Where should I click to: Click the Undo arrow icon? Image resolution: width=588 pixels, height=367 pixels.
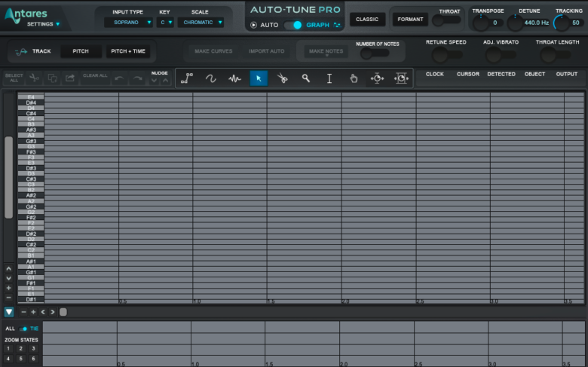(119, 78)
